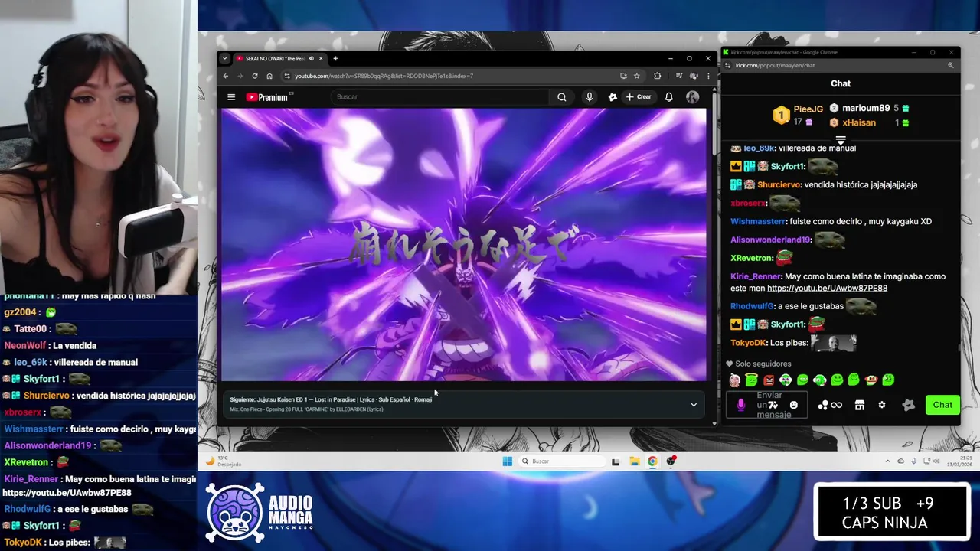Go back in the YouTube browser window
The width and height of the screenshot is (980, 551).
coord(226,76)
